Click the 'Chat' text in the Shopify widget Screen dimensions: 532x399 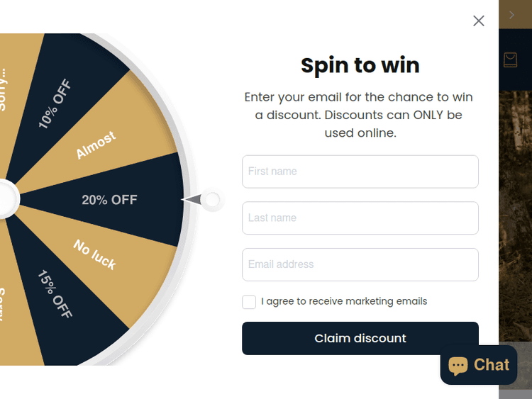click(492, 365)
